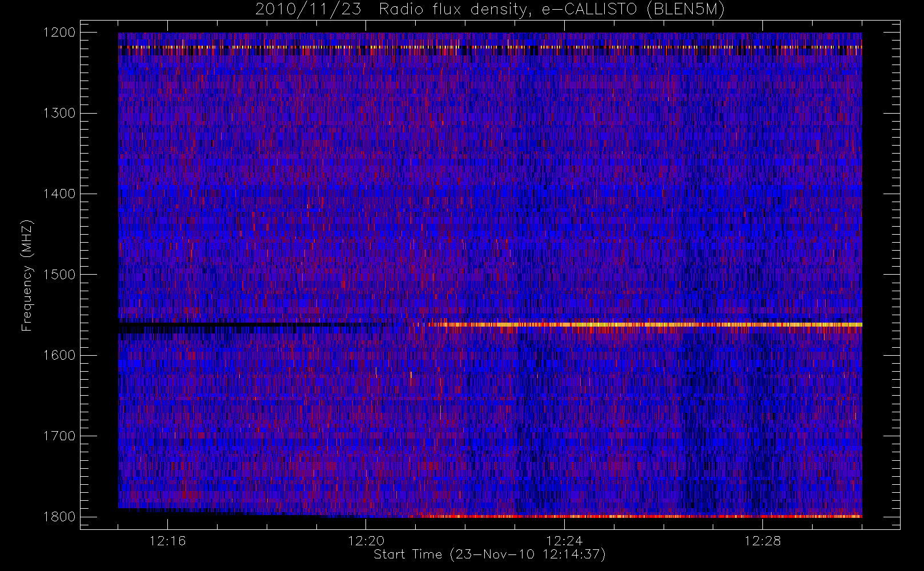Viewport: 924px width, 571px height.
Task: Click the 12:24 time tick label
Action: coord(564,541)
